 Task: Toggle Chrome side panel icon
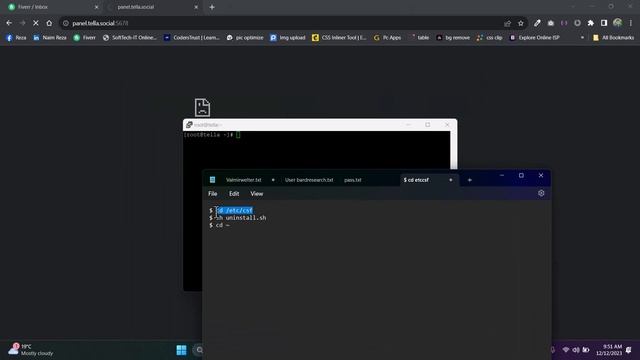pyautogui.click(x=604, y=23)
